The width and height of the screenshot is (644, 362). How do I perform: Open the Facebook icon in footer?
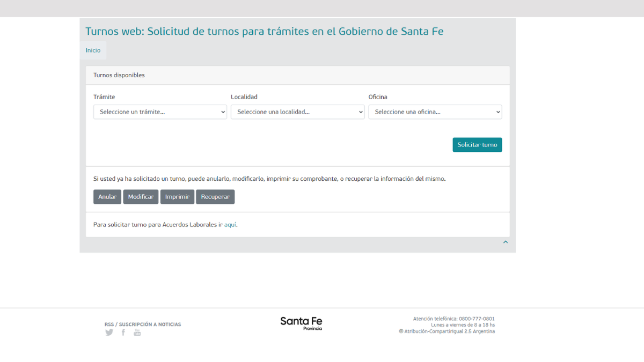click(123, 333)
